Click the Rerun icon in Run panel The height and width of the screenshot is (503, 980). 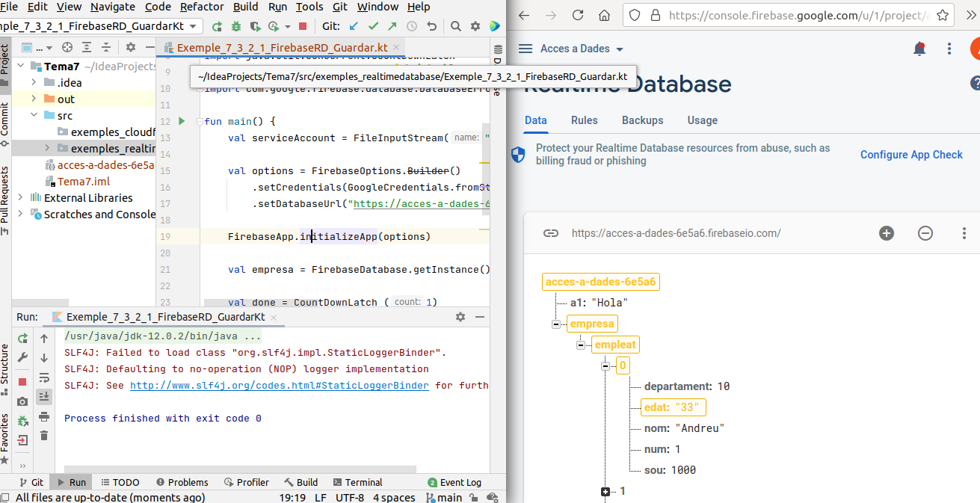click(23, 339)
